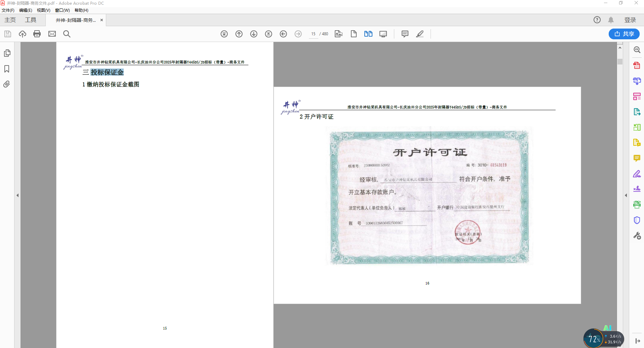Image resolution: width=644 pixels, height=348 pixels.
Task: Open the Protect shield tool
Action: [x=637, y=220]
